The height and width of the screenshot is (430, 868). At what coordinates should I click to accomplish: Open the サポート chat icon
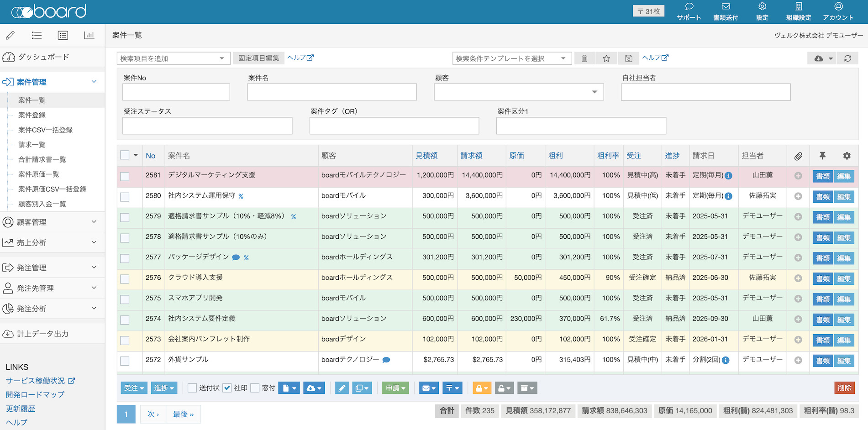pyautogui.click(x=689, y=7)
